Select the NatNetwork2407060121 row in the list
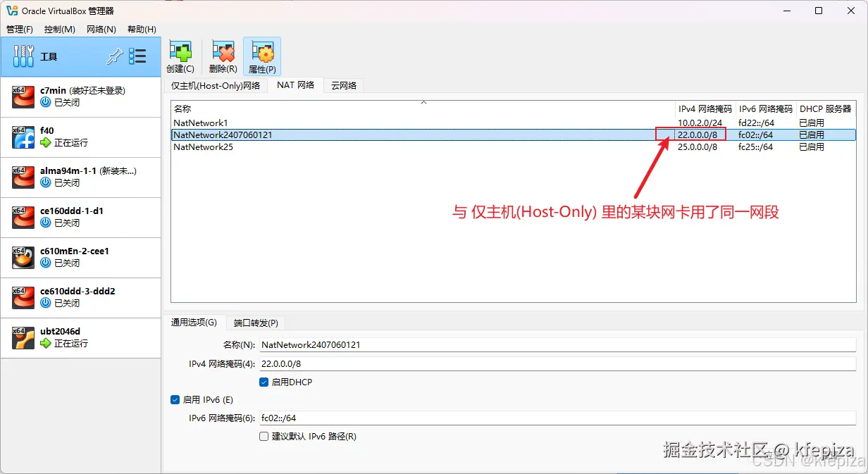 514,135
